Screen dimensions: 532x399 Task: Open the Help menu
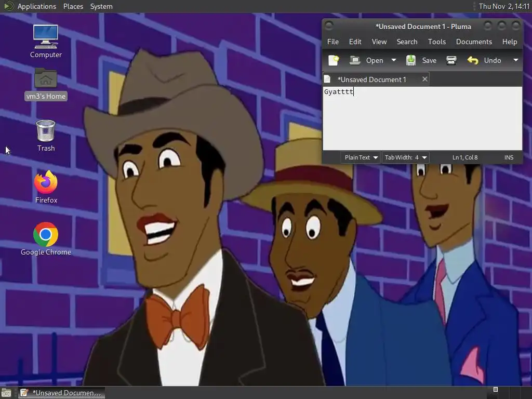click(509, 42)
